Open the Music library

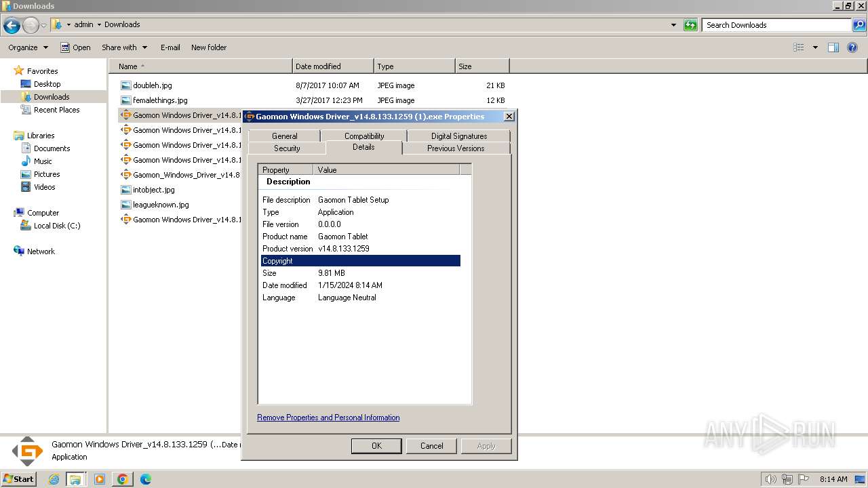click(x=43, y=161)
